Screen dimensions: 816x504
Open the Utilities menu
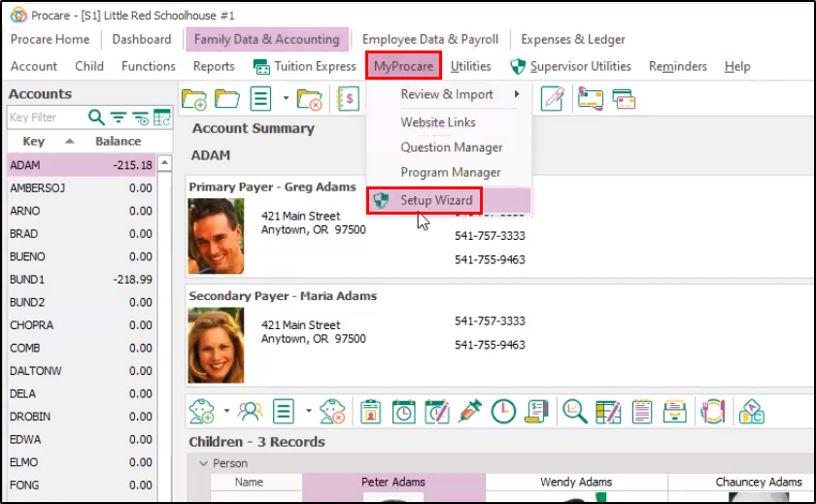470,67
